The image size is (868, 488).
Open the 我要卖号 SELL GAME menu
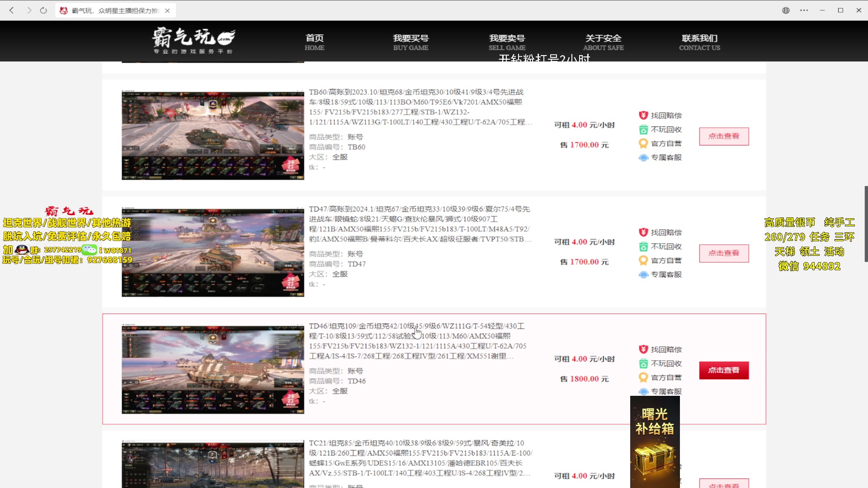[x=507, y=42]
